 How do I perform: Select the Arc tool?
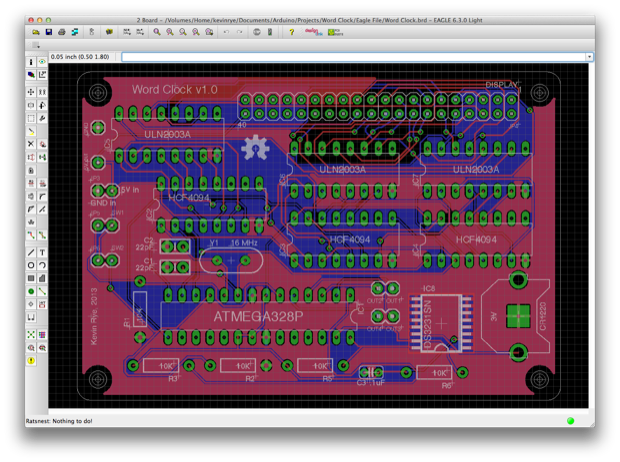point(42,265)
